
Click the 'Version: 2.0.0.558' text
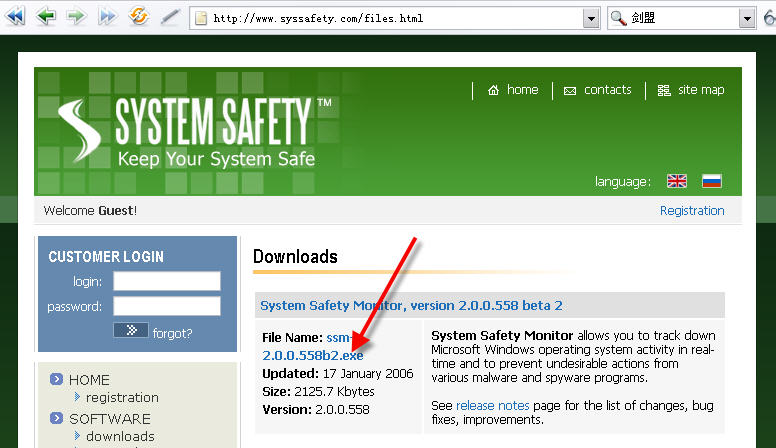(316, 410)
